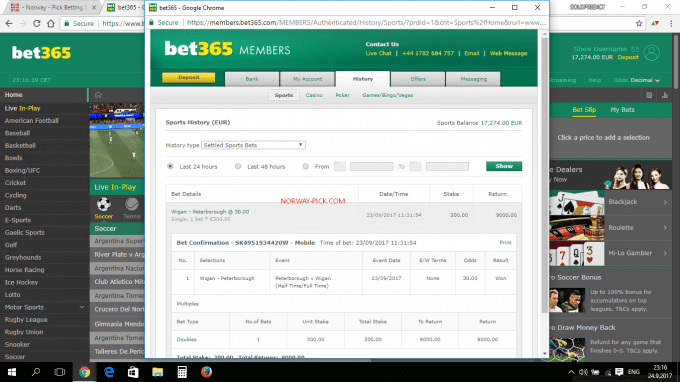Click the home icon above the live stream
This screenshot has width=680, height=382.
[98, 95]
